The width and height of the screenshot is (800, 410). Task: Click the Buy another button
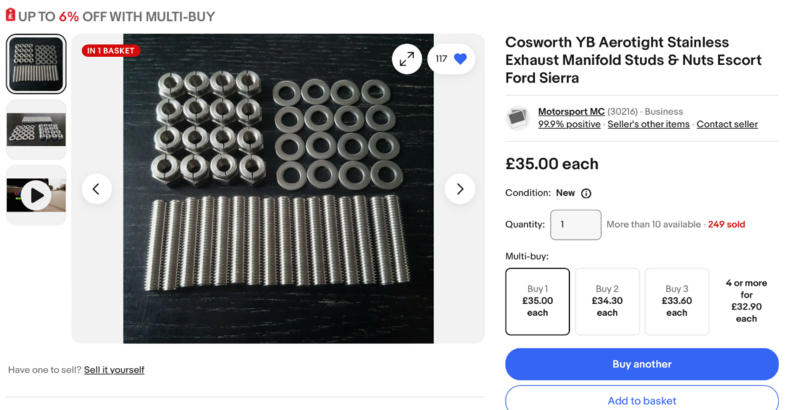coord(641,364)
